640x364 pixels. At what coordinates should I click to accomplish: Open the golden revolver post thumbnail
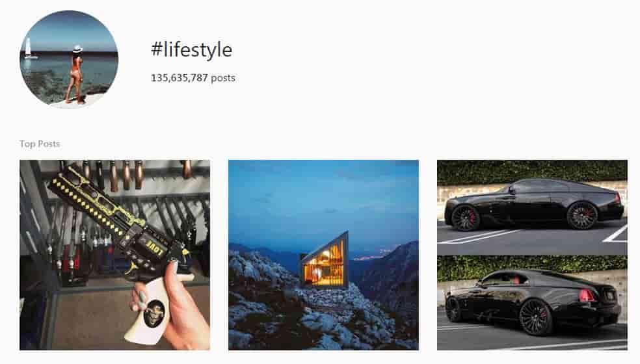click(x=114, y=255)
